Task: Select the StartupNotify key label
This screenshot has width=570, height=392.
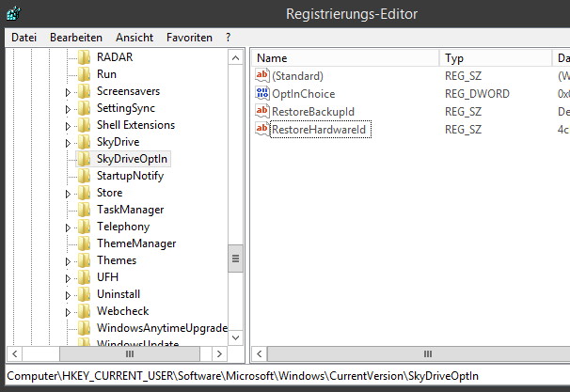Action: point(130,176)
